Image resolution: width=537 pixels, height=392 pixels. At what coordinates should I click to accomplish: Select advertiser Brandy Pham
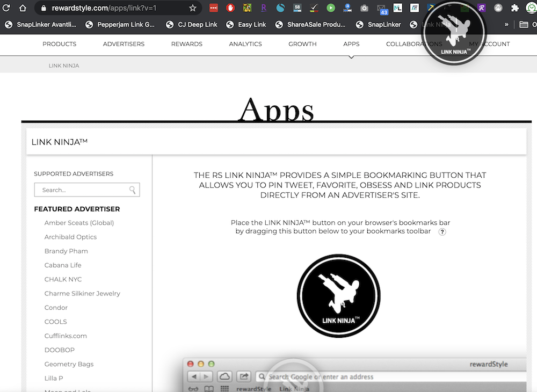point(66,251)
